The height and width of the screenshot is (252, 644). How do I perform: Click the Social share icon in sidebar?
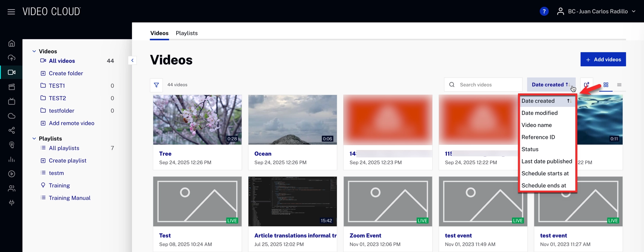12,131
